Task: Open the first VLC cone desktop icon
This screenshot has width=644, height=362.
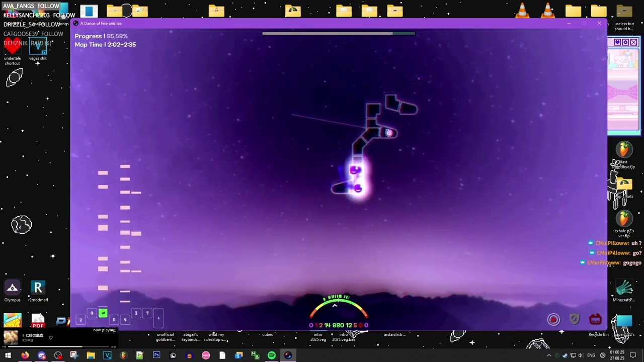Action: tap(522, 11)
